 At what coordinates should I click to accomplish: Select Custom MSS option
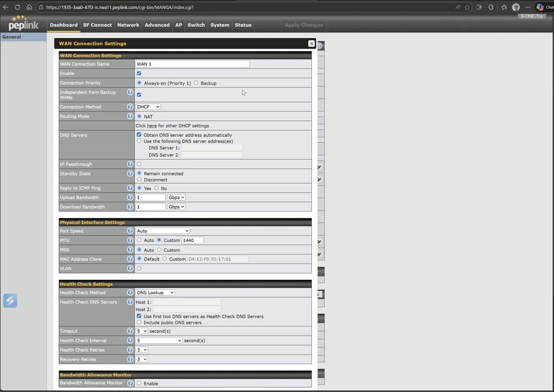pos(159,249)
